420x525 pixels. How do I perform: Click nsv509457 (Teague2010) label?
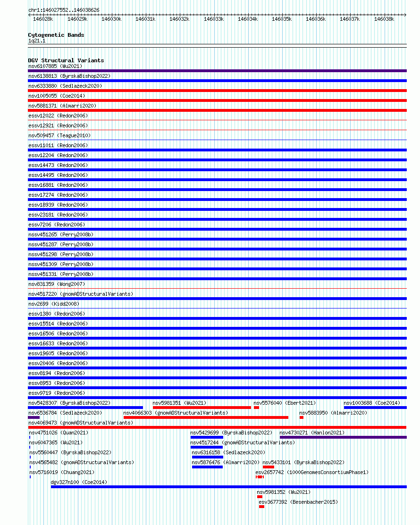pyautogui.click(x=59, y=135)
